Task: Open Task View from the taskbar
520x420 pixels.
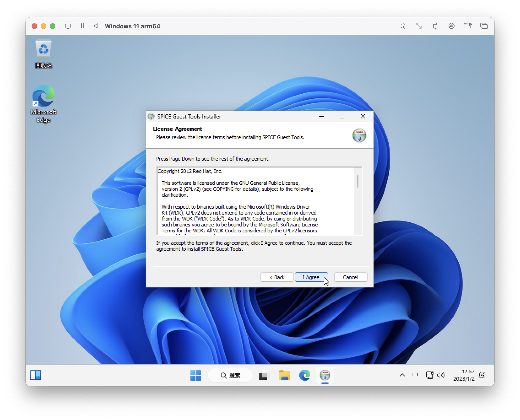Action: click(264, 375)
